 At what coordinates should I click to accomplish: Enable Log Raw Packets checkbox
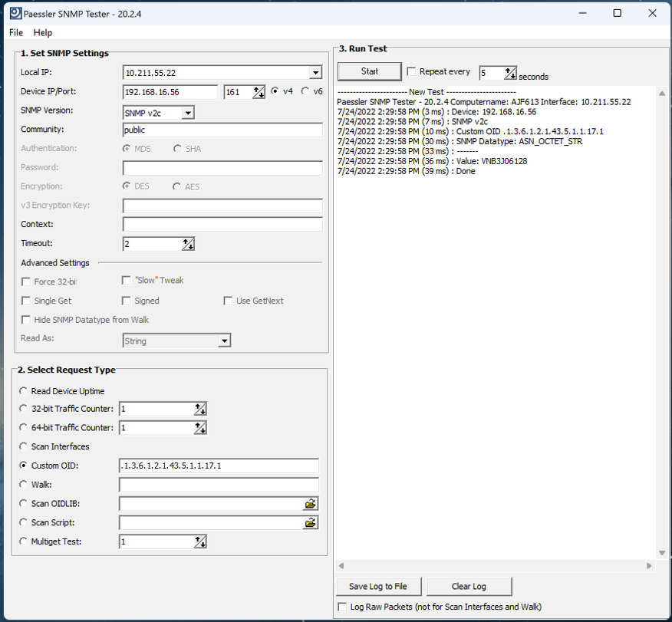(x=343, y=607)
